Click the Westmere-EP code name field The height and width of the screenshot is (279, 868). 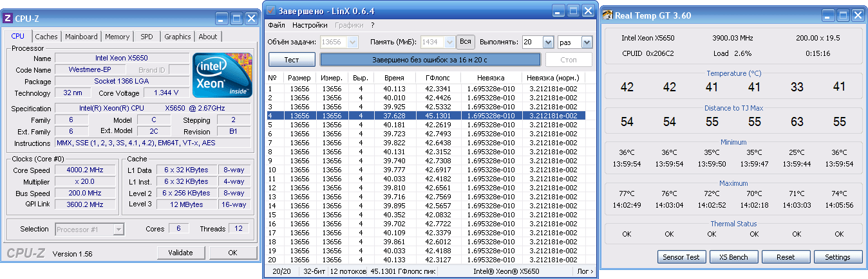90,69
